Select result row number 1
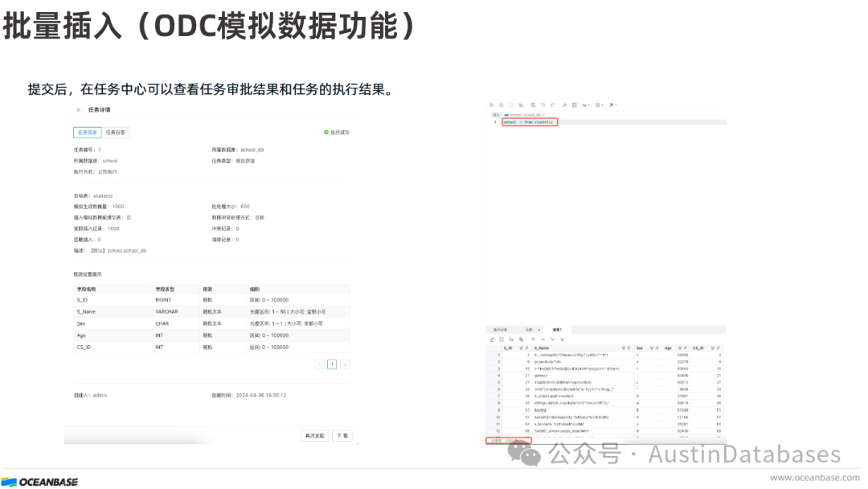The height and width of the screenshot is (489, 868). tap(498, 355)
